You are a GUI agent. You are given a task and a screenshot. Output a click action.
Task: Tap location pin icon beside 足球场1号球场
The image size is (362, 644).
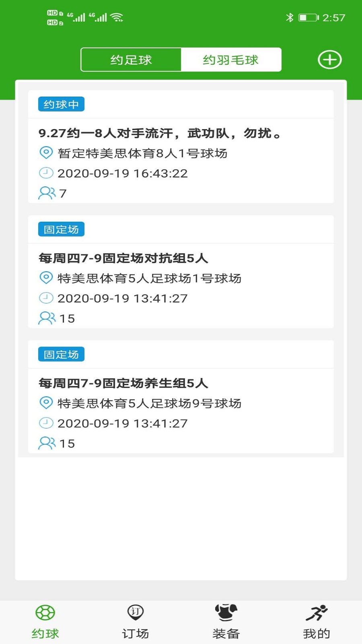point(46,278)
